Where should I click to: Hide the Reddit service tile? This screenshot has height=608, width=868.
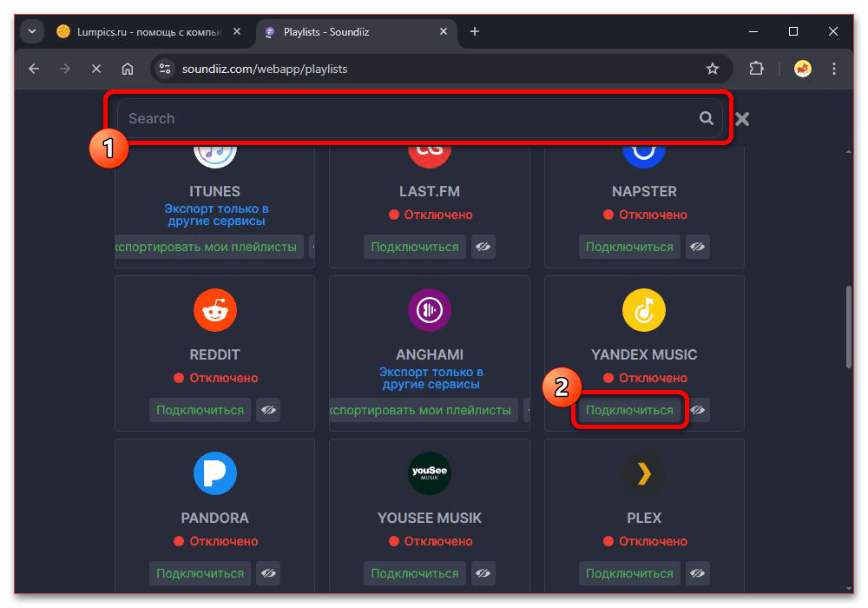coord(268,410)
